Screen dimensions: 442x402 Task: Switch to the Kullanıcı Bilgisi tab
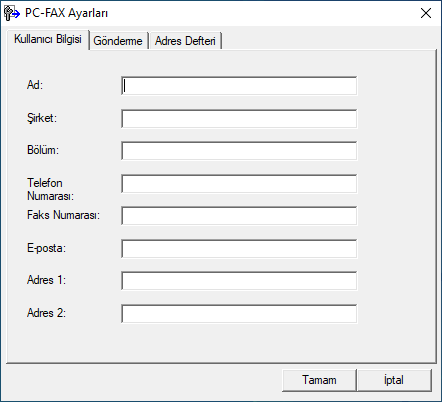(x=48, y=39)
